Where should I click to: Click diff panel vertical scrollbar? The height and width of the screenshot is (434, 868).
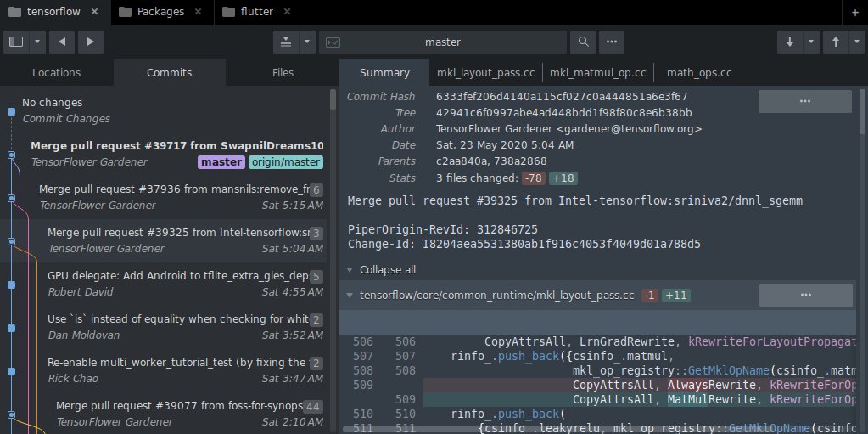pyautogui.click(x=862, y=112)
